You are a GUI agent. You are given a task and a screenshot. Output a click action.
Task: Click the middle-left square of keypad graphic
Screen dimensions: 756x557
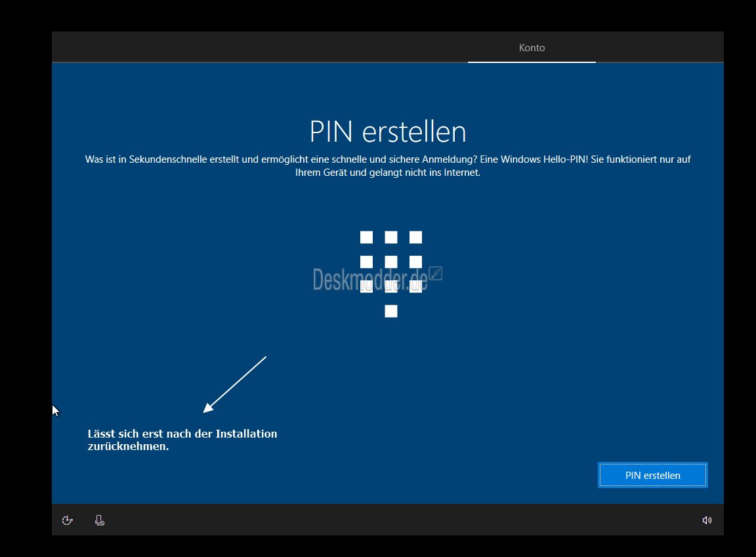[366, 262]
